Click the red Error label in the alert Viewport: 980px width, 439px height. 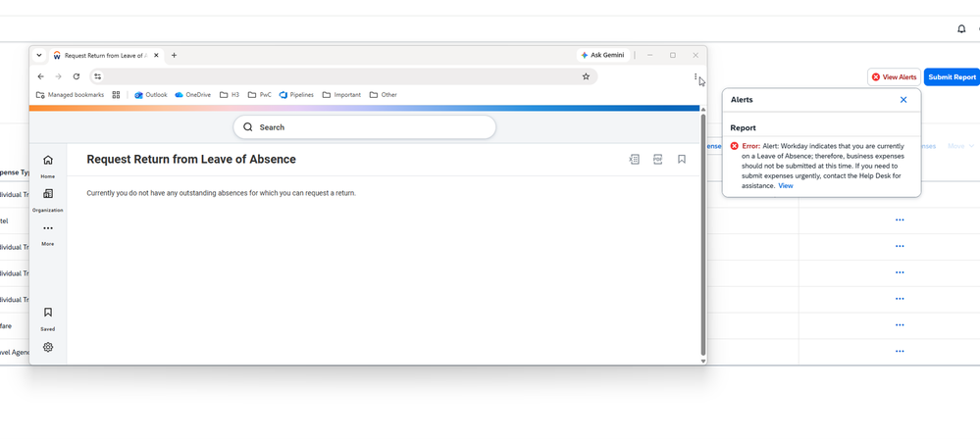(x=751, y=145)
